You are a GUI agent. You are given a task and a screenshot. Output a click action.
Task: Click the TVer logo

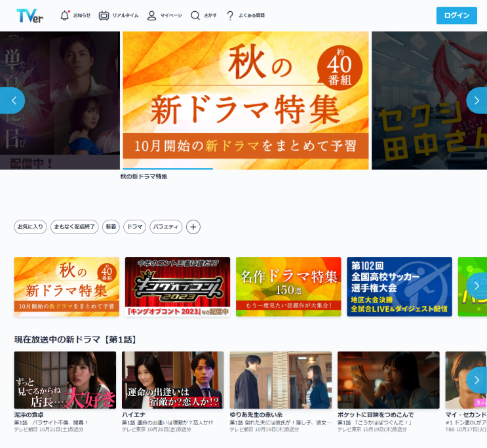(x=30, y=16)
